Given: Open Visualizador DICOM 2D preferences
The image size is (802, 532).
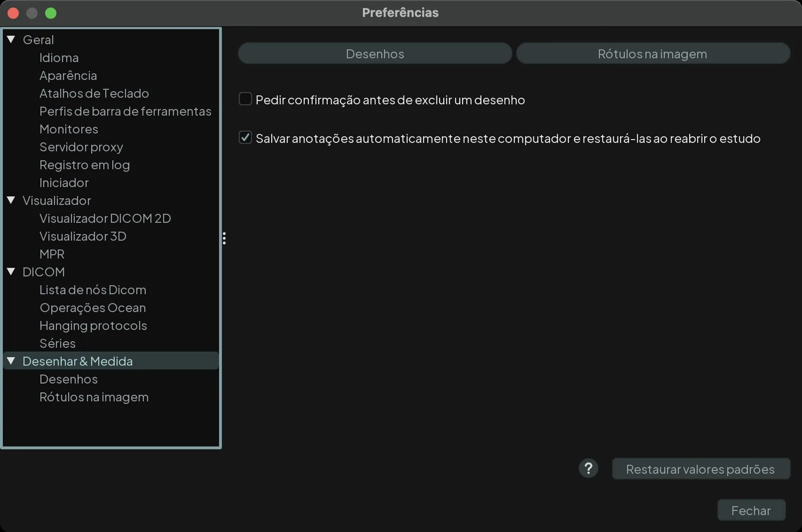Looking at the screenshot, I should (x=105, y=218).
